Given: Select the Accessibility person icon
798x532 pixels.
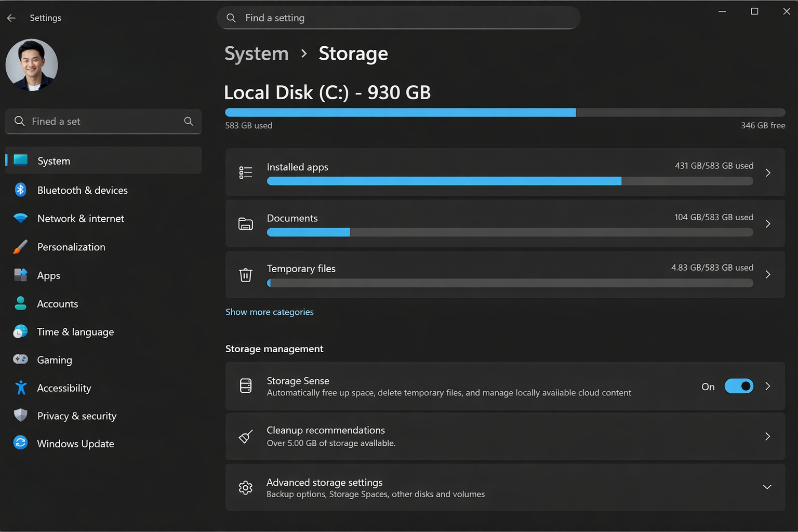Looking at the screenshot, I should pyautogui.click(x=20, y=388).
